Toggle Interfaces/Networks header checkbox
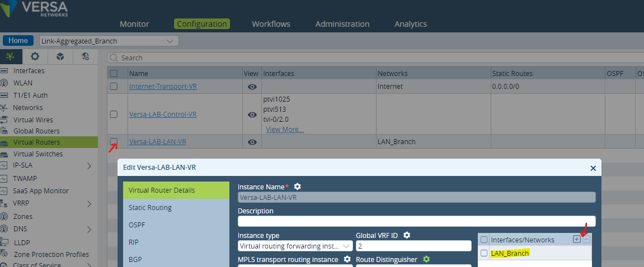Screen dimensions: 644x267 [x=484, y=240]
